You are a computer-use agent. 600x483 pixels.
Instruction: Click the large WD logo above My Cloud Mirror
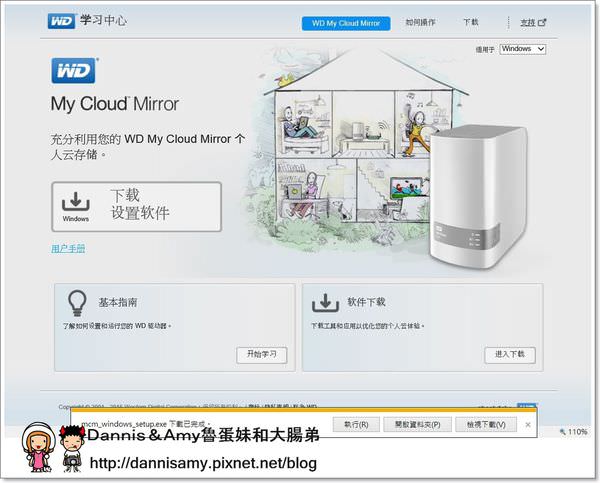(73, 71)
